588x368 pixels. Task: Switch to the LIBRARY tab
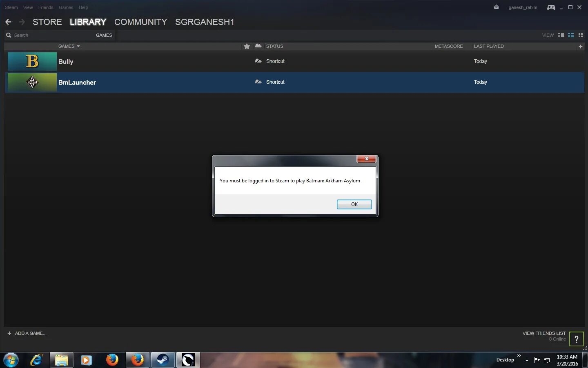88,22
